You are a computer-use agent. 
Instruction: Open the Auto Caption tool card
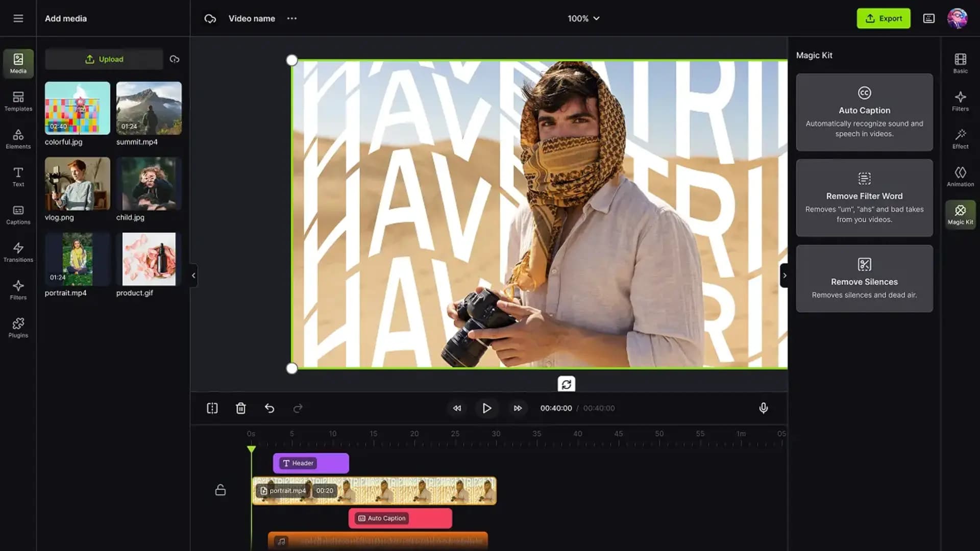[x=865, y=112]
